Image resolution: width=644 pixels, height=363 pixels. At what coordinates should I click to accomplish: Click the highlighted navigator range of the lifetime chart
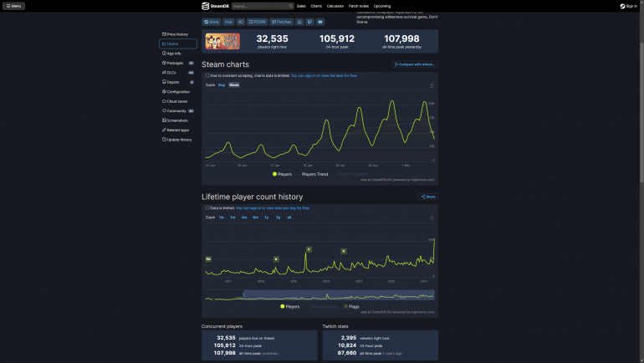click(x=339, y=295)
